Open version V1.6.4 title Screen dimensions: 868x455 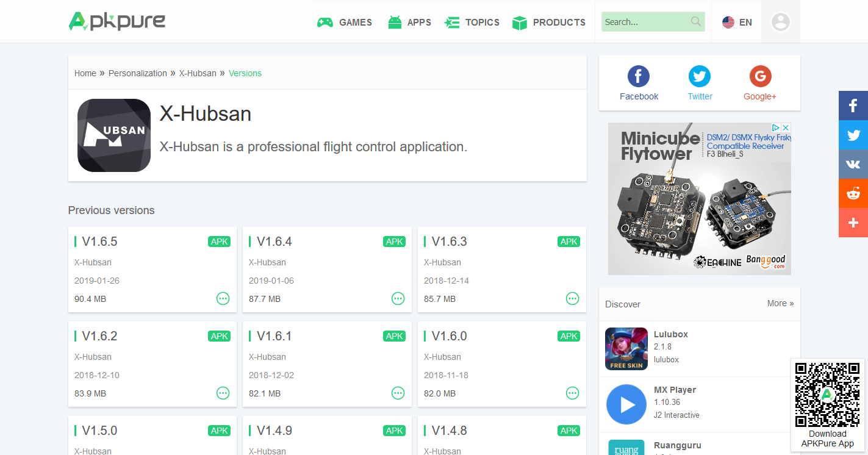tap(274, 242)
